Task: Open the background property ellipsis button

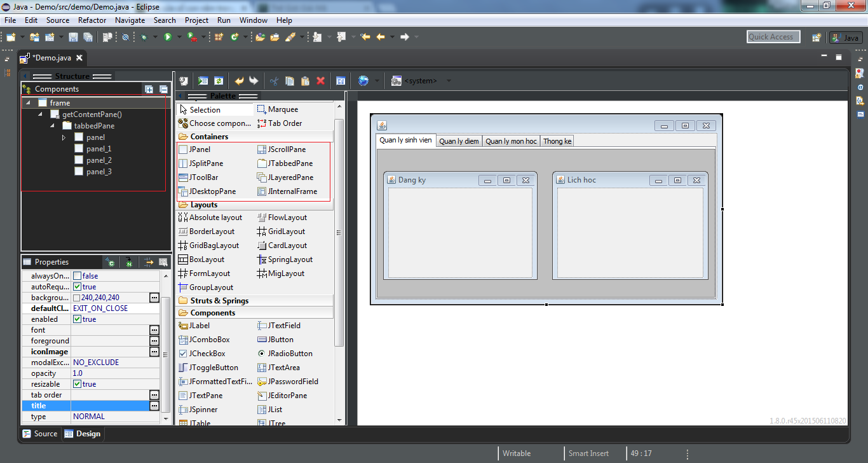Action: (x=154, y=298)
